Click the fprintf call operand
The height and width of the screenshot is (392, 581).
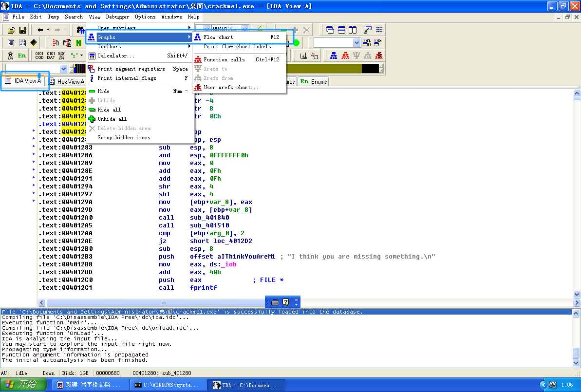click(204, 287)
